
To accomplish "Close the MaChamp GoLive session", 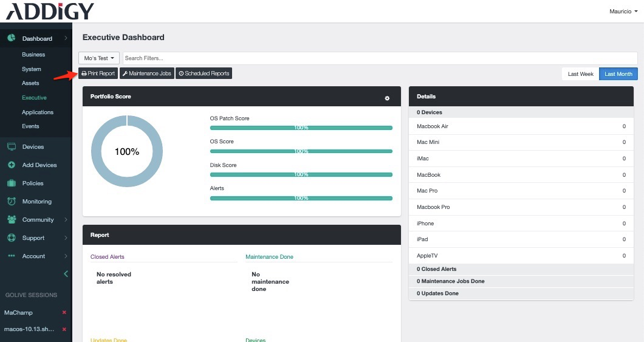I will [64, 312].
